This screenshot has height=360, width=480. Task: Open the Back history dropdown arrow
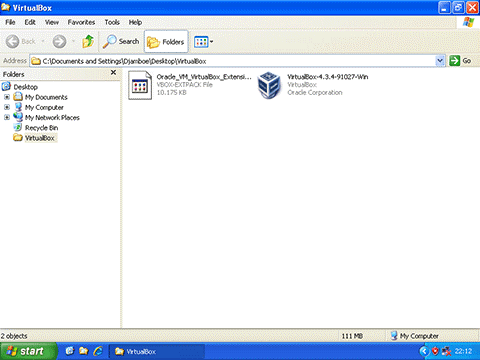pyautogui.click(x=43, y=42)
